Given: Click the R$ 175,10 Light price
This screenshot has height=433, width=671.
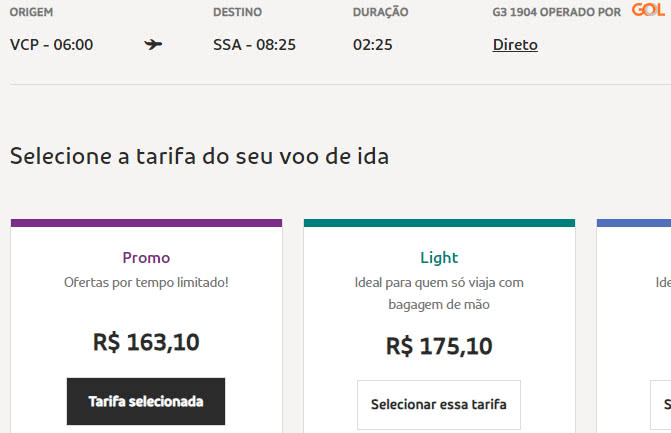Looking at the screenshot, I should click(439, 346).
